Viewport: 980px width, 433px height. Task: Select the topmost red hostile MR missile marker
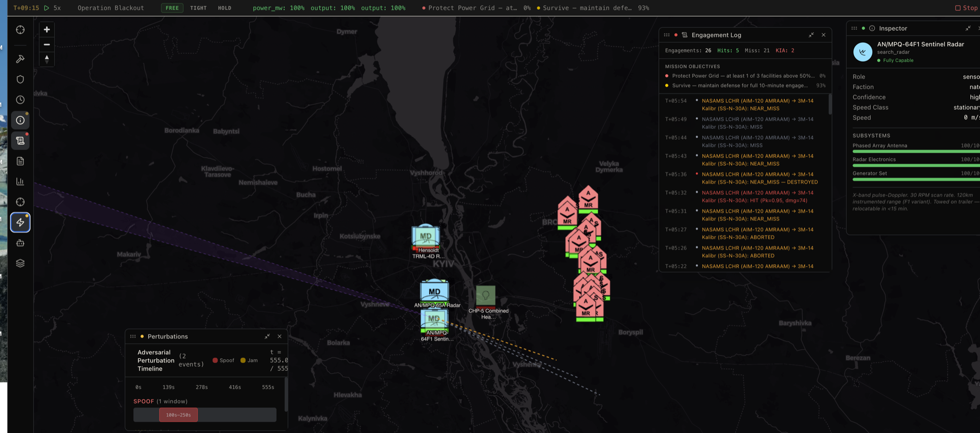[x=588, y=198]
